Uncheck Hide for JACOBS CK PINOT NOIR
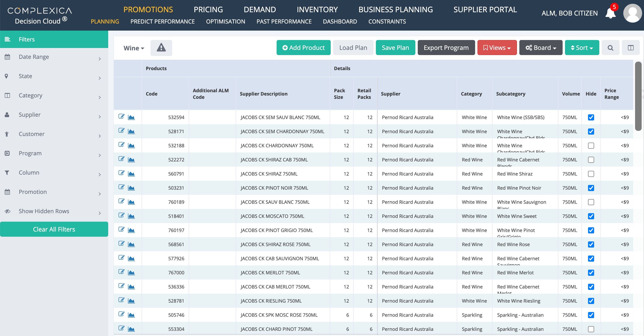This screenshot has height=336, width=644. pyautogui.click(x=591, y=188)
